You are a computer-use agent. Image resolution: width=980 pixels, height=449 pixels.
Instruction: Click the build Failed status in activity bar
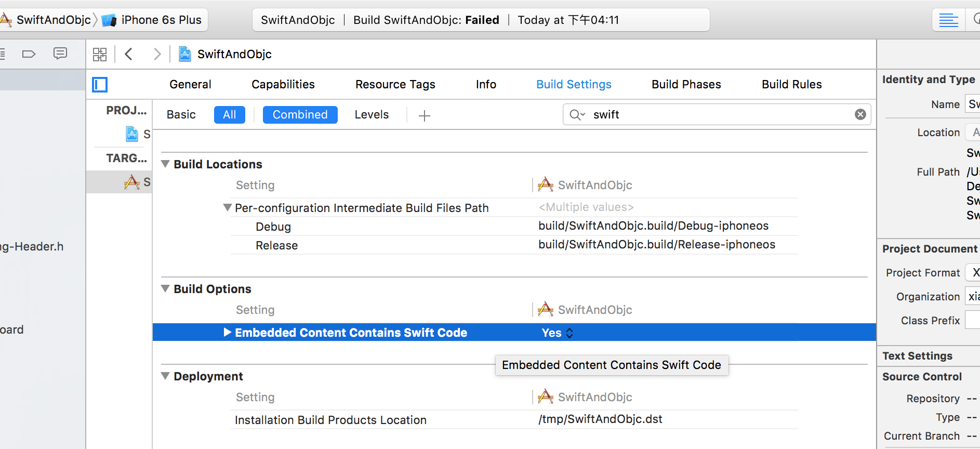pyautogui.click(x=482, y=20)
